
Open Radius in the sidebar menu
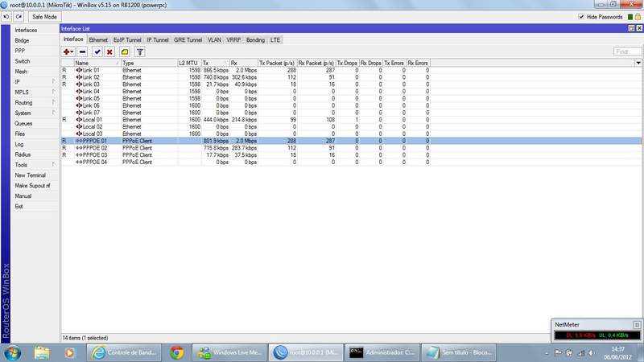(23, 154)
